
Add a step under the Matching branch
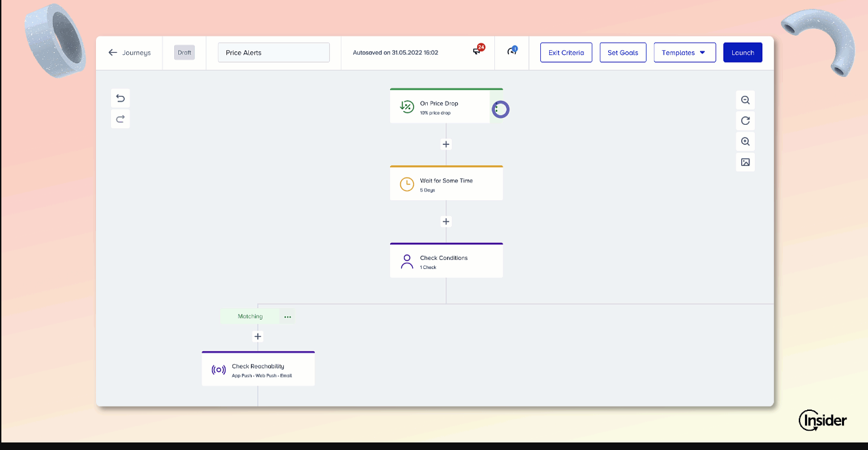pyautogui.click(x=258, y=336)
